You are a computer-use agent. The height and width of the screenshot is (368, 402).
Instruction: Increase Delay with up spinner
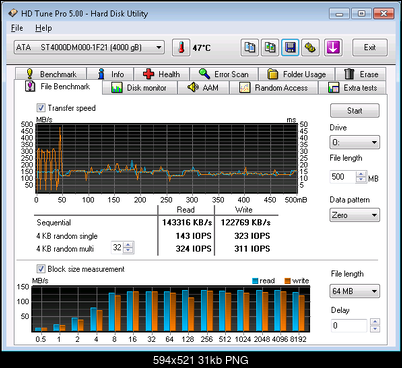pos(375,322)
